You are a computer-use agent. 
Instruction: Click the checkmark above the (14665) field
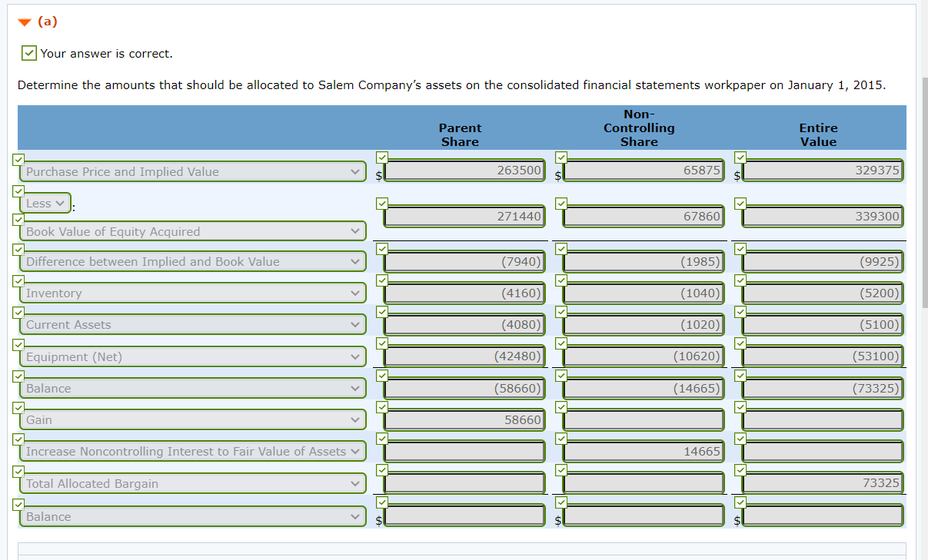pos(560,375)
